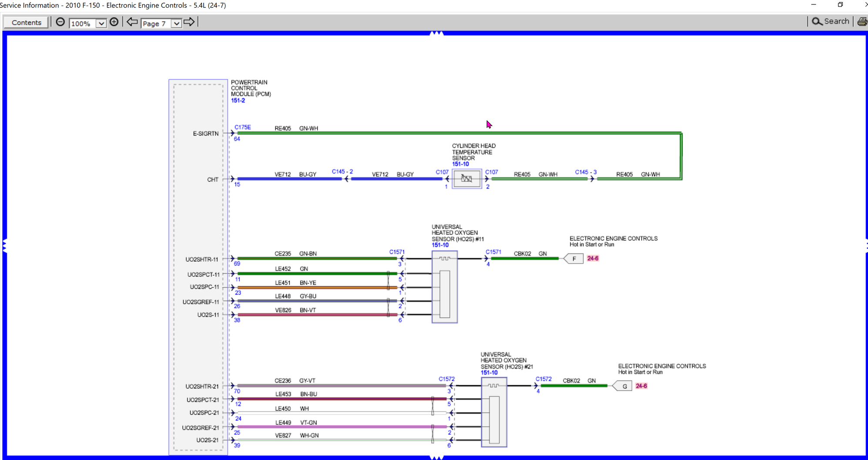Screen dimensions: 868x460
Task: Restore down the application window
Action: click(x=840, y=5)
